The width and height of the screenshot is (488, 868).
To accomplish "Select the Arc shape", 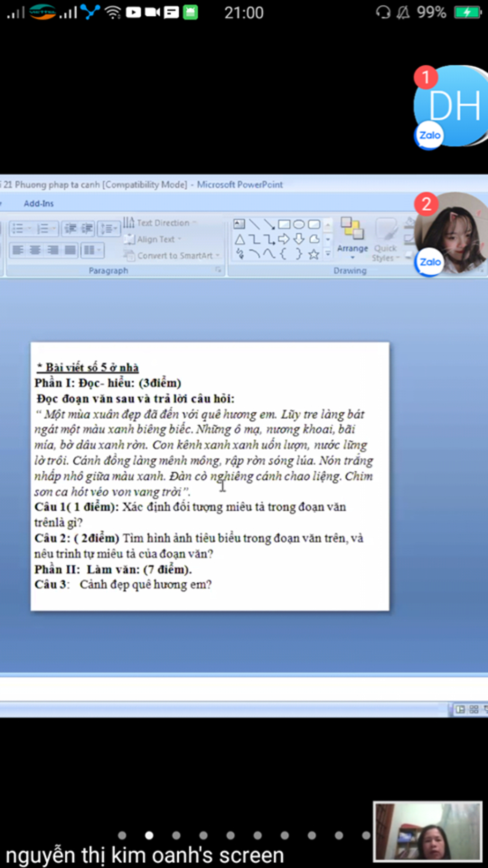I will click(254, 254).
